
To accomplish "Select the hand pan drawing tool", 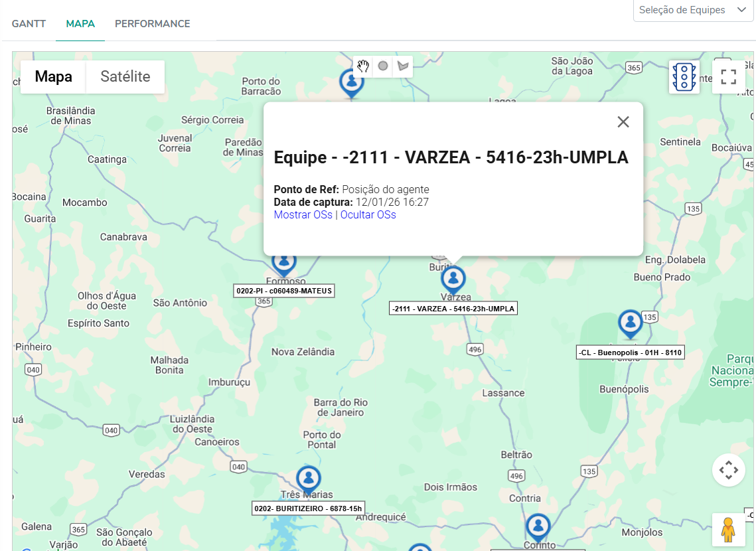I will [x=362, y=66].
